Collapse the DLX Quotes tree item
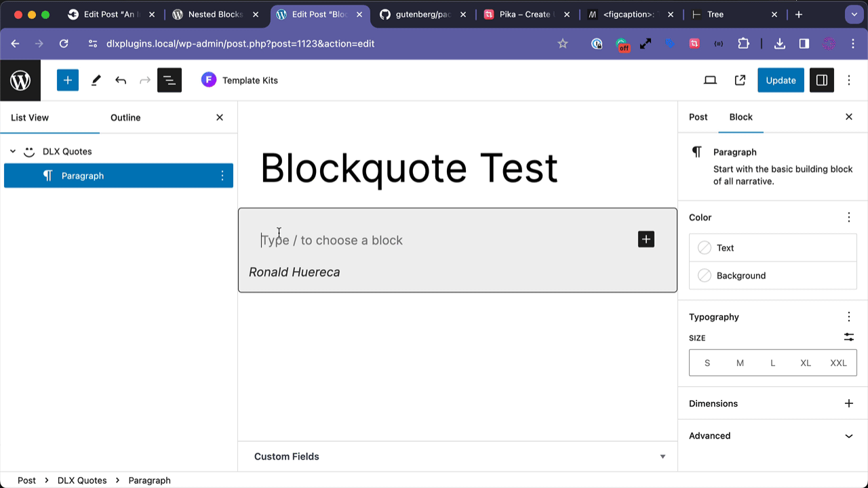 [x=13, y=151]
